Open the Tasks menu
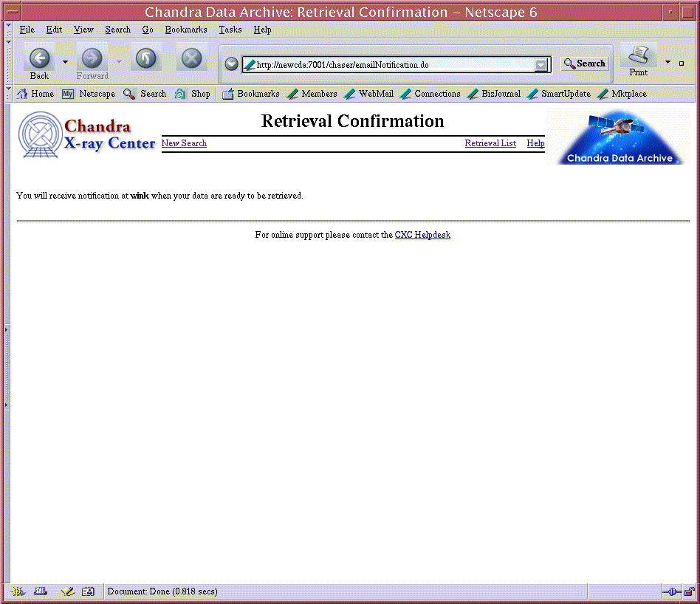Image resolution: width=700 pixels, height=604 pixels. pyautogui.click(x=230, y=30)
